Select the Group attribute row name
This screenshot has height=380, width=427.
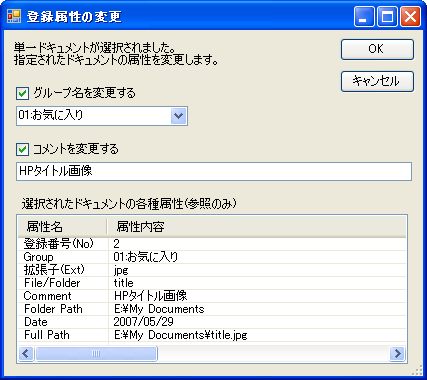point(38,257)
